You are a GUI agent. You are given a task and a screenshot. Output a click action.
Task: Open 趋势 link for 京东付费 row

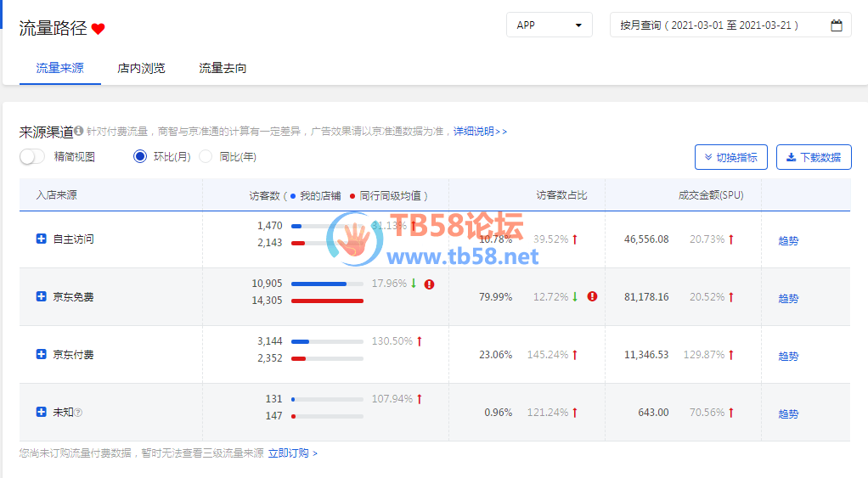tap(788, 356)
